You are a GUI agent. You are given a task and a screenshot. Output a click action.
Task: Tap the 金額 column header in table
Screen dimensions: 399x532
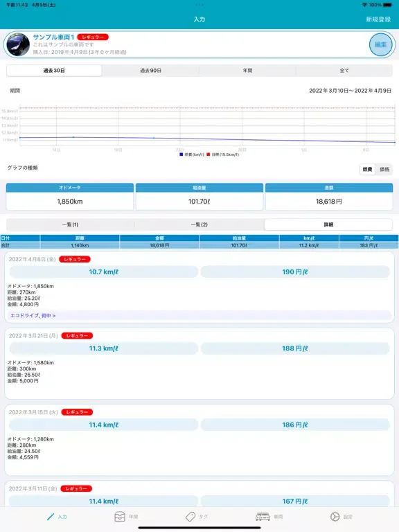click(x=159, y=238)
